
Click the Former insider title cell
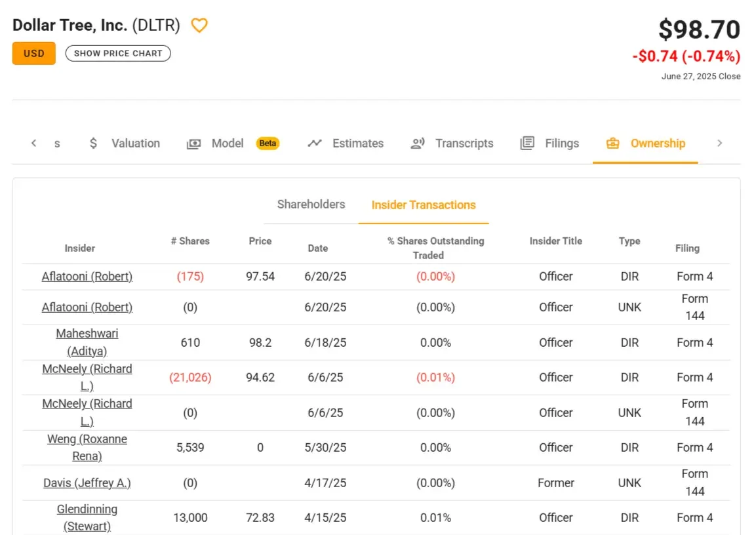point(555,483)
